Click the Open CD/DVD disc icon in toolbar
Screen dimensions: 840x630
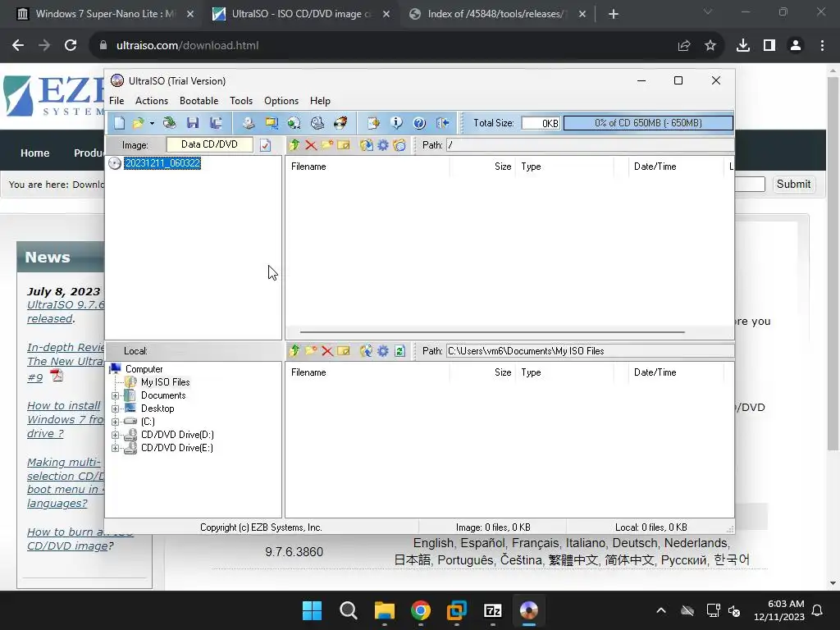tap(169, 123)
